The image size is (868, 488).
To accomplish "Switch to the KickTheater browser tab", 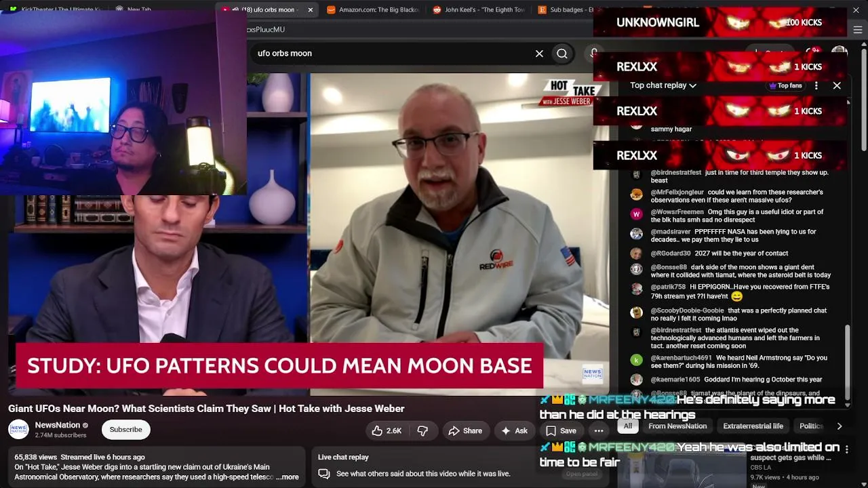I will (56, 9).
